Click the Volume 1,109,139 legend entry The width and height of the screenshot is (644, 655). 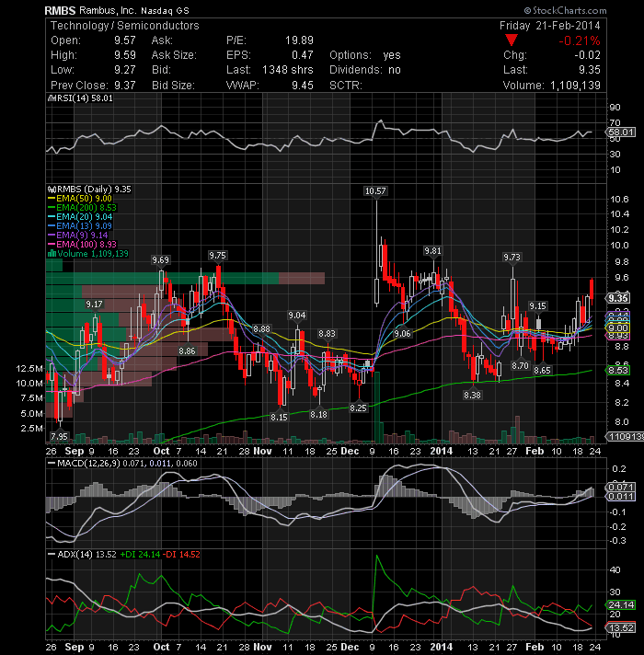coord(88,254)
